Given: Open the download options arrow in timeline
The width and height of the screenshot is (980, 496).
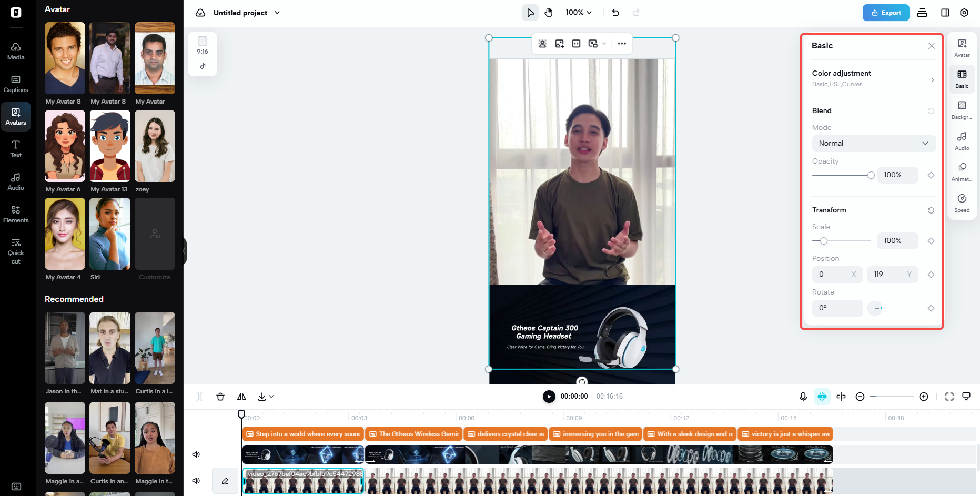Looking at the screenshot, I should tap(271, 397).
